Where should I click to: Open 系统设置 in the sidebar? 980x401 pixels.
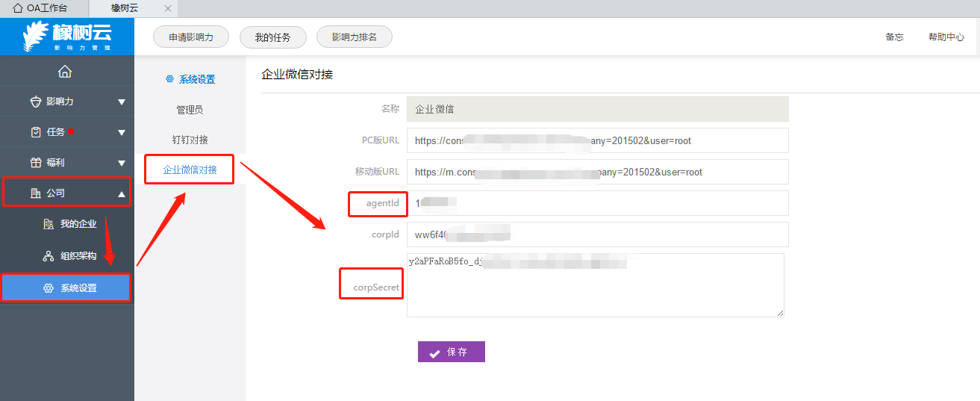tap(67, 288)
